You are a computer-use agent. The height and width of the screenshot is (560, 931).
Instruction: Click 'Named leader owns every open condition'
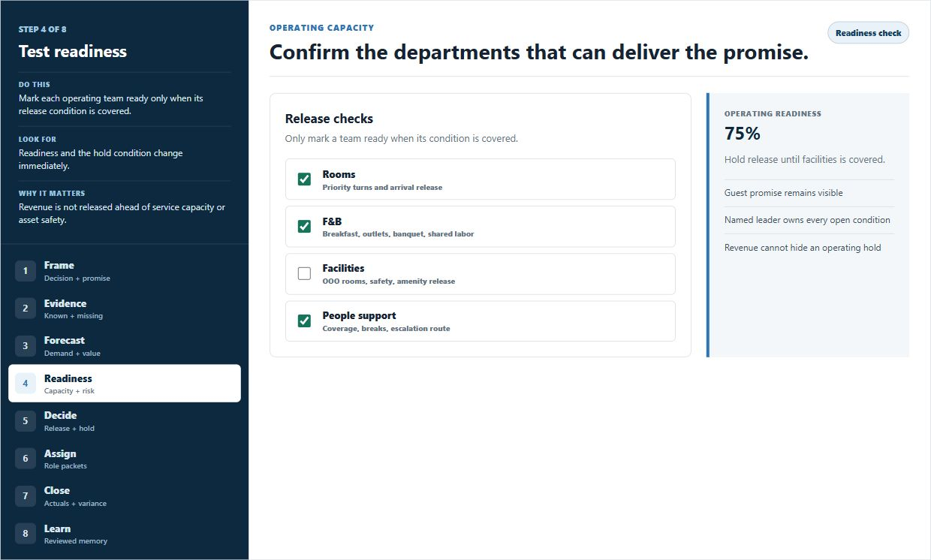pos(807,220)
